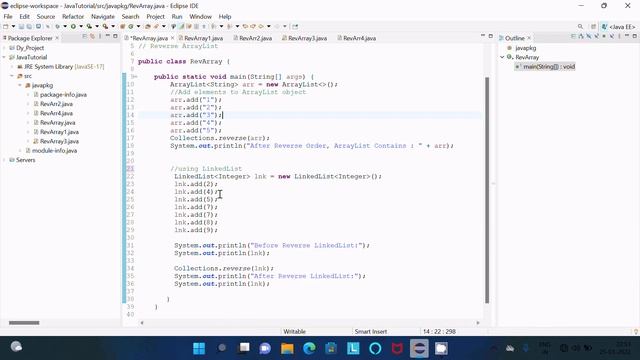This screenshot has height=360, width=640.
Task: Toggle Hide Local Types in Outline toolbar
Action: tap(612, 36)
